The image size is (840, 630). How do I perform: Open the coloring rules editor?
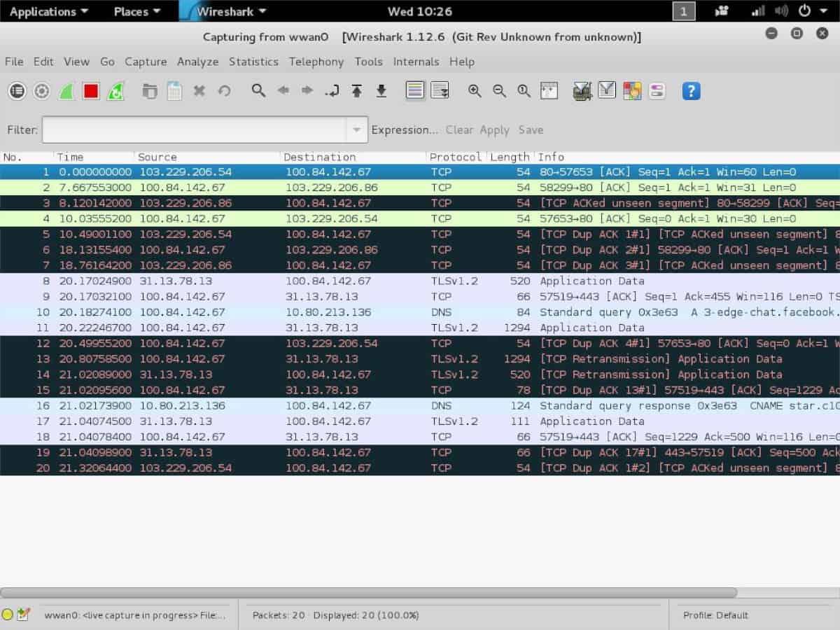pos(631,91)
